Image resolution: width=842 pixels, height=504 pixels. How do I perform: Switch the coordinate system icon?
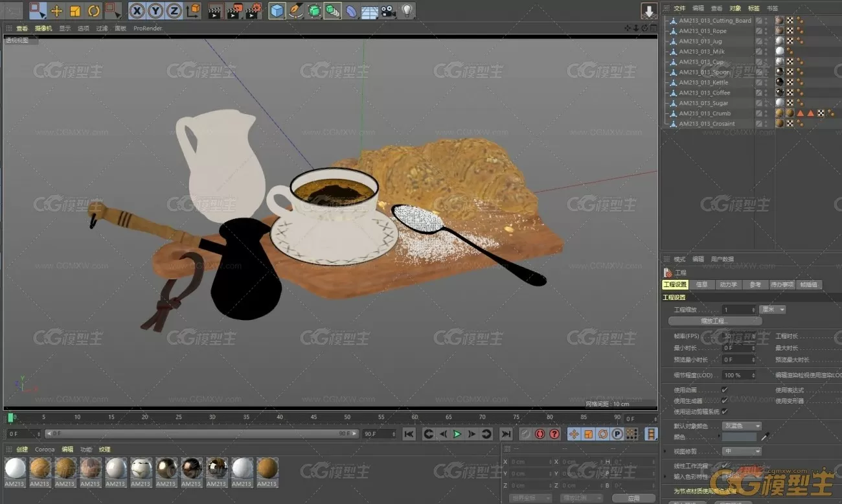pyautogui.click(x=193, y=10)
